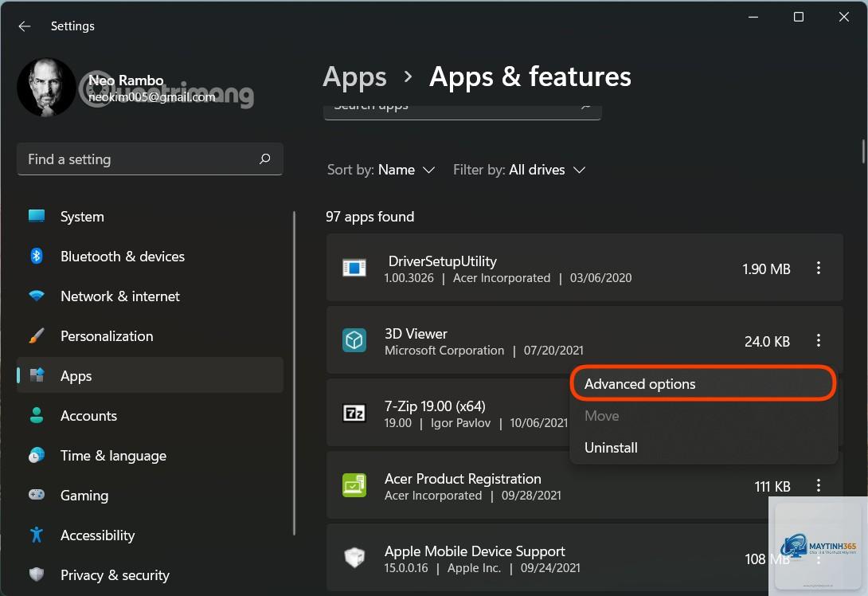This screenshot has width=868, height=596.
Task: Choose Advanced options in the context menu
Action: 703,383
